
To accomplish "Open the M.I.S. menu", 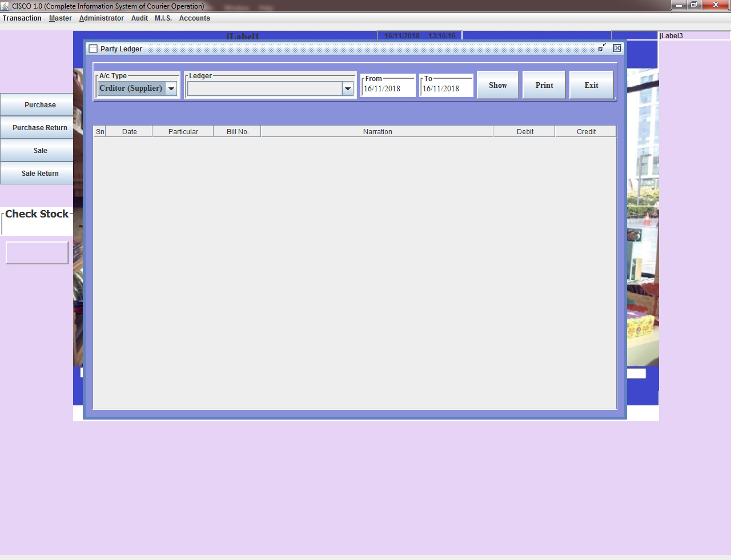I will click(163, 18).
